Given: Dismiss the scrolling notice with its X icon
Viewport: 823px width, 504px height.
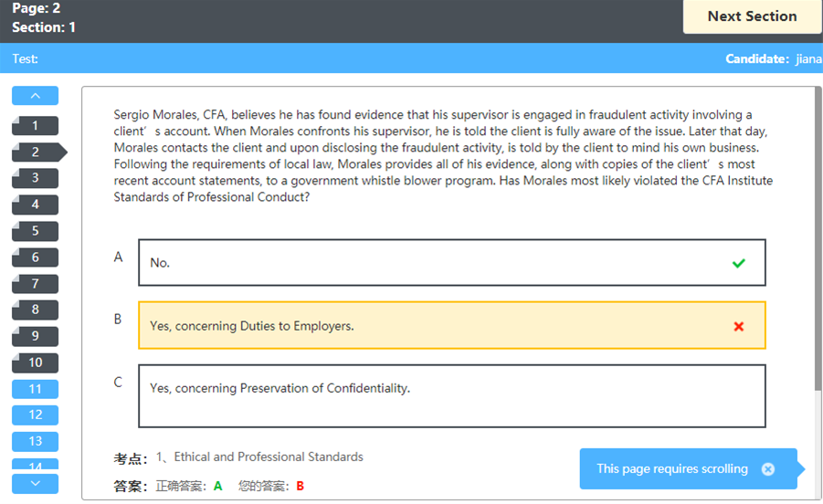Looking at the screenshot, I should (x=768, y=469).
